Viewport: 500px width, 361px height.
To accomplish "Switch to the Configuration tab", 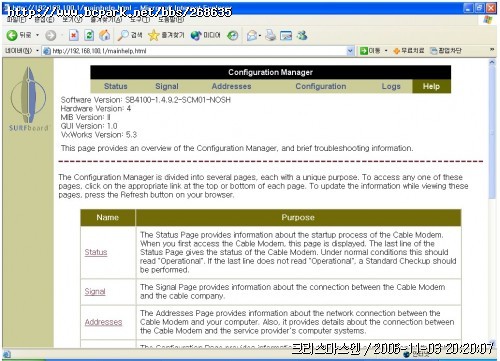I will 321,86.
